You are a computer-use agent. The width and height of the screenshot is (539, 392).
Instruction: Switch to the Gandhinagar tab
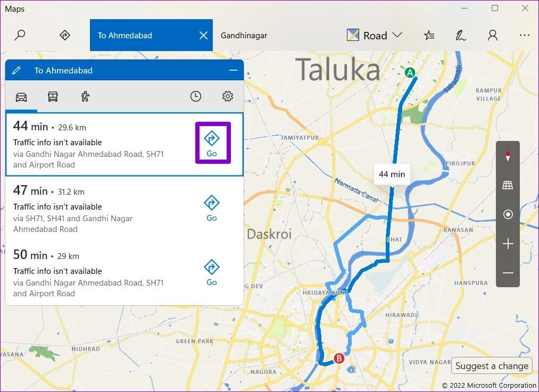[x=244, y=36]
